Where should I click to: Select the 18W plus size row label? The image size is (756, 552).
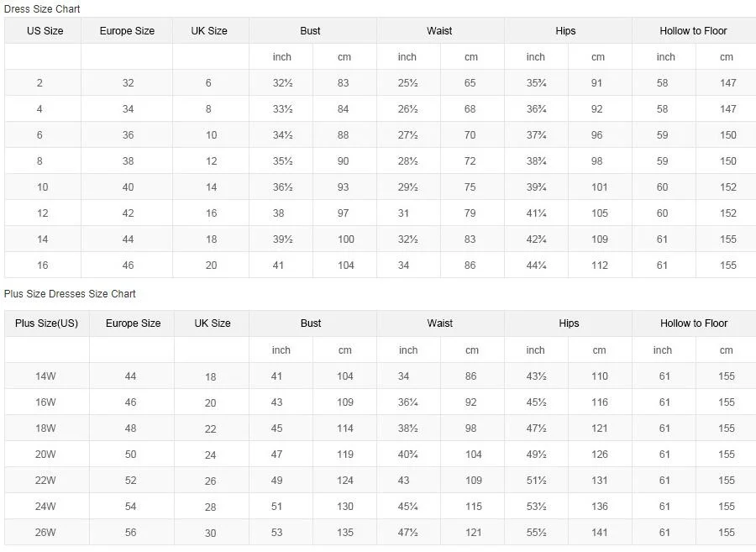tap(45, 428)
